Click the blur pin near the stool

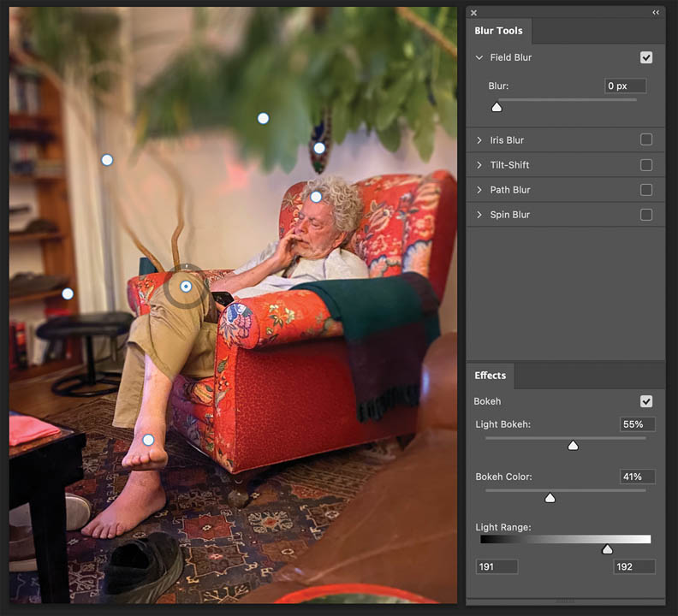pyautogui.click(x=68, y=293)
